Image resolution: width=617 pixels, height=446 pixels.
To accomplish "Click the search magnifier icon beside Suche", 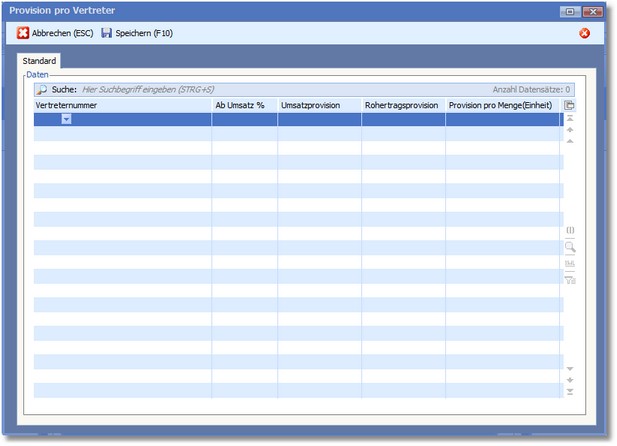I will [42, 89].
